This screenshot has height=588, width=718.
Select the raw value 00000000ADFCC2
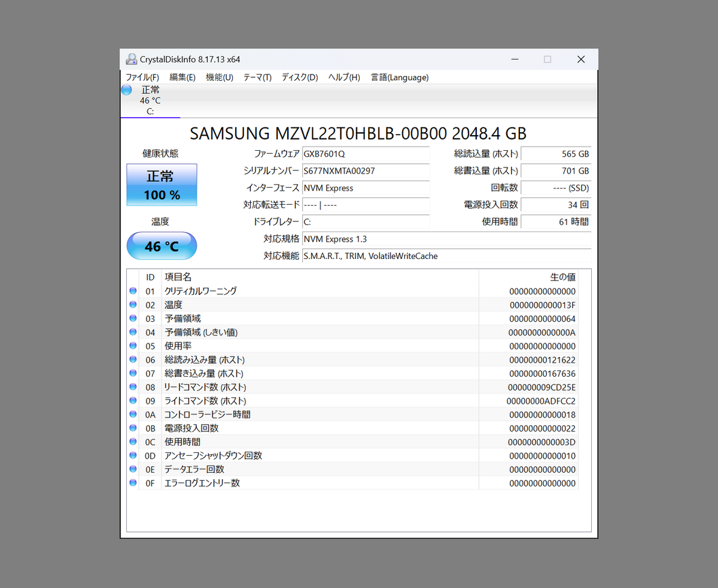[x=541, y=401]
